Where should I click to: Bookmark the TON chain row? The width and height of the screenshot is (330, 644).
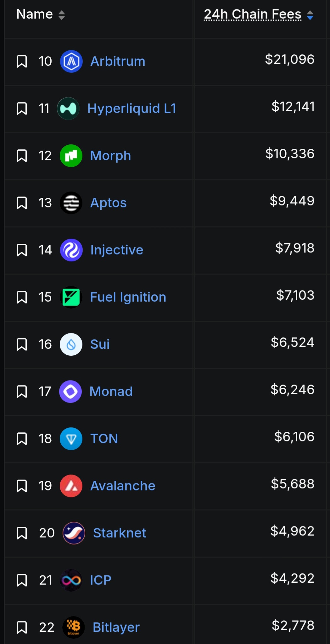click(x=22, y=439)
